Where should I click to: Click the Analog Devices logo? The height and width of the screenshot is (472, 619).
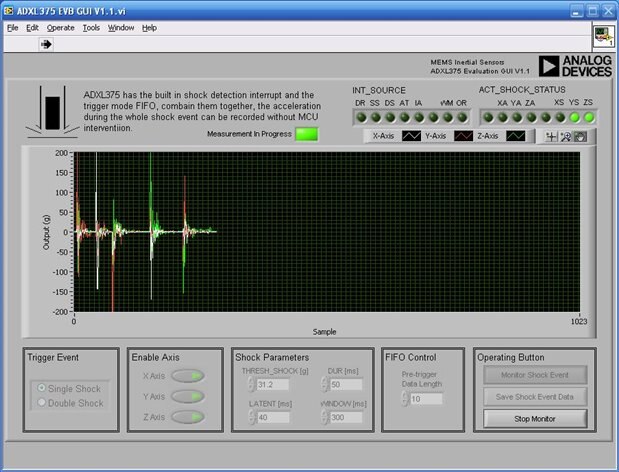tap(573, 66)
